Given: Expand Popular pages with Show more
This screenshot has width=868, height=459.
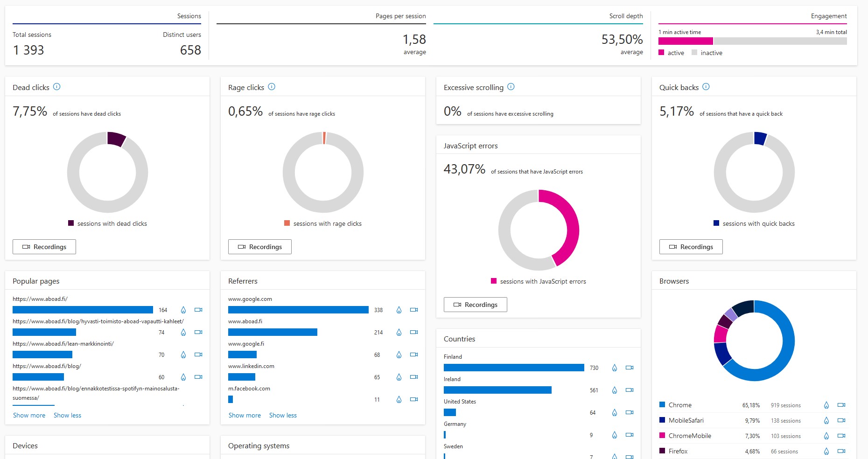Looking at the screenshot, I should point(29,415).
